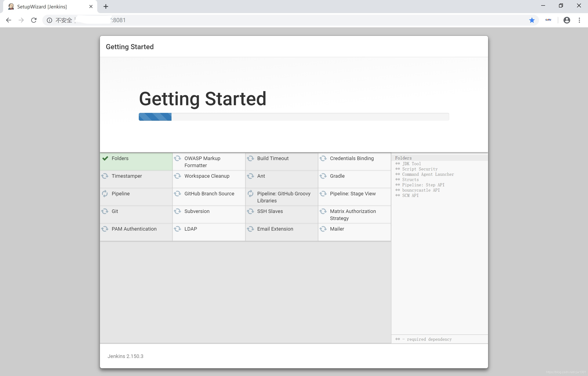Close the SetupWizard [Jenkins] tab

pos(91,7)
